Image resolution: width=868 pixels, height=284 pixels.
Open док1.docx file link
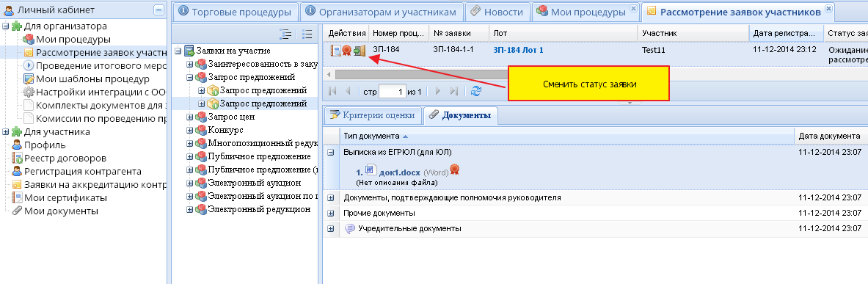tap(399, 172)
